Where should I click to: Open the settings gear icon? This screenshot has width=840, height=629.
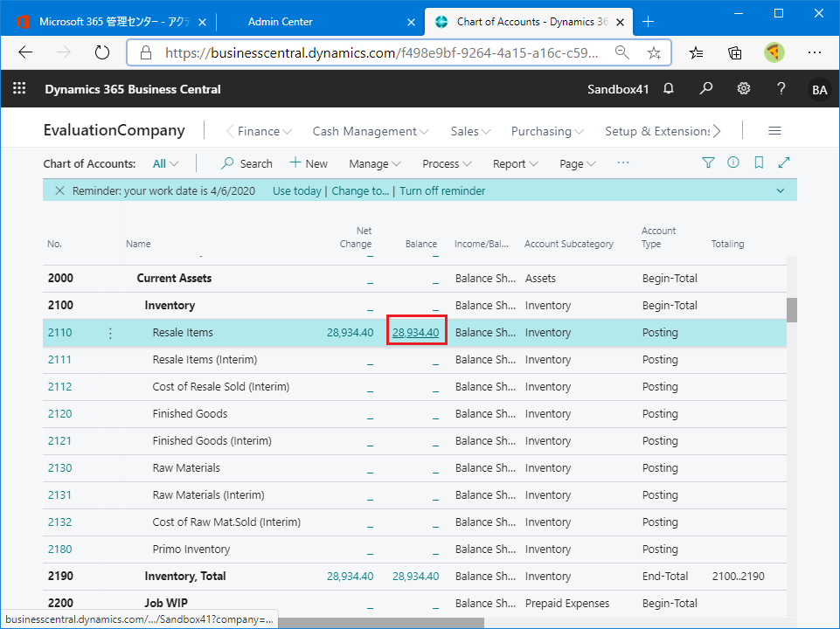click(744, 88)
